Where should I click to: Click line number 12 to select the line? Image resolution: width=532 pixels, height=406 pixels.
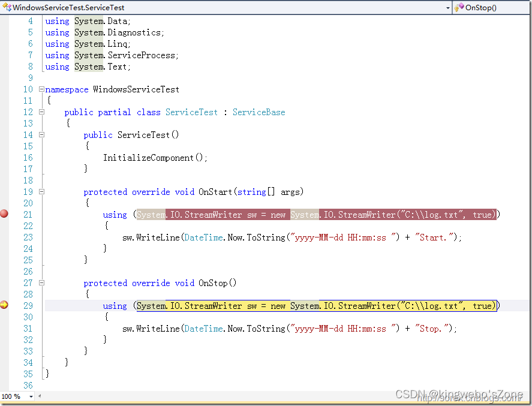pos(28,112)
